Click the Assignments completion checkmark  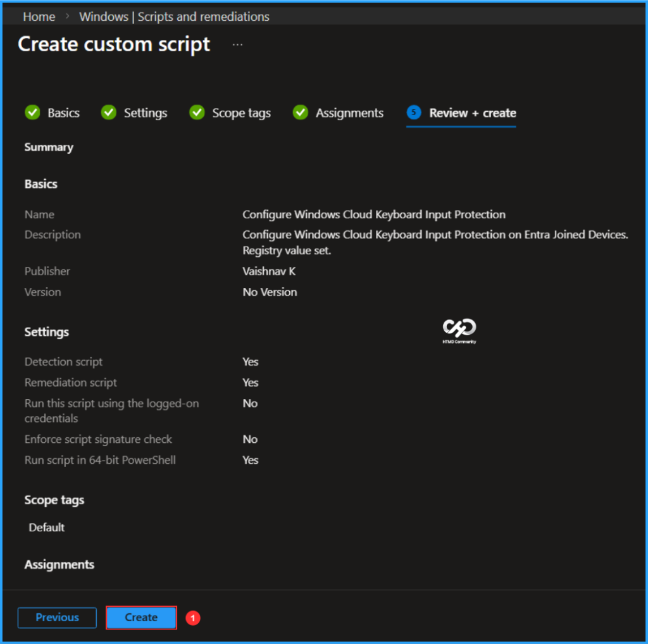(300, 113)
